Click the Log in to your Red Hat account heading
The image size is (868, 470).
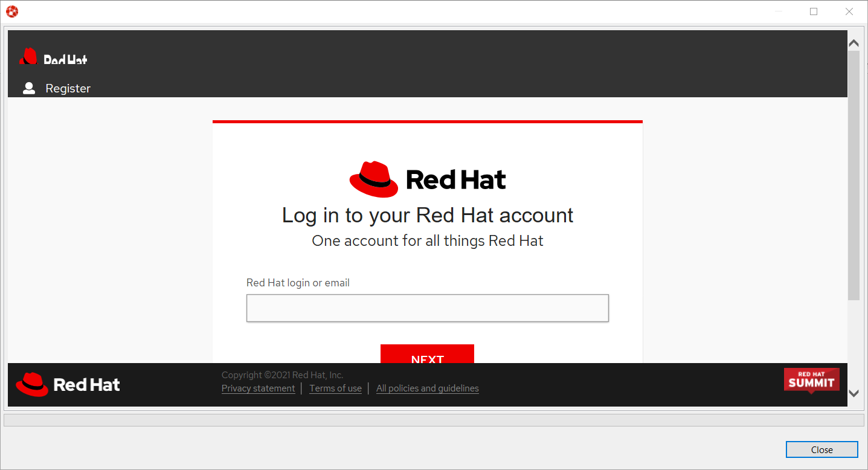point(428,215)
